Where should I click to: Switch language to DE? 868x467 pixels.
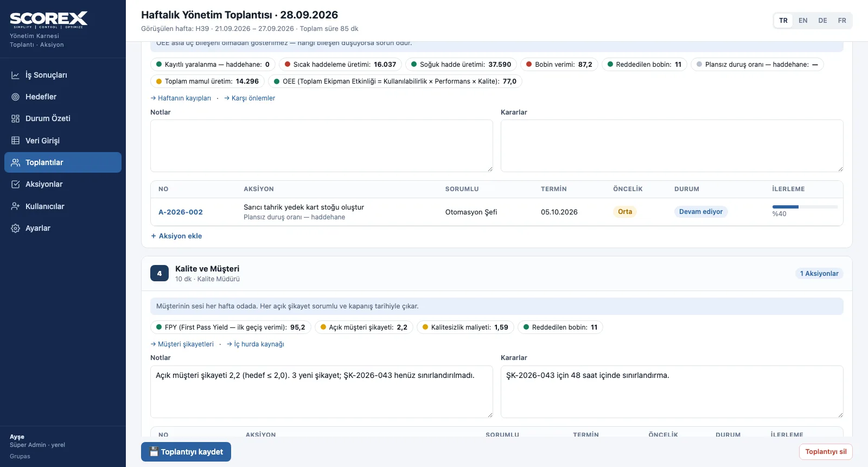822,21
